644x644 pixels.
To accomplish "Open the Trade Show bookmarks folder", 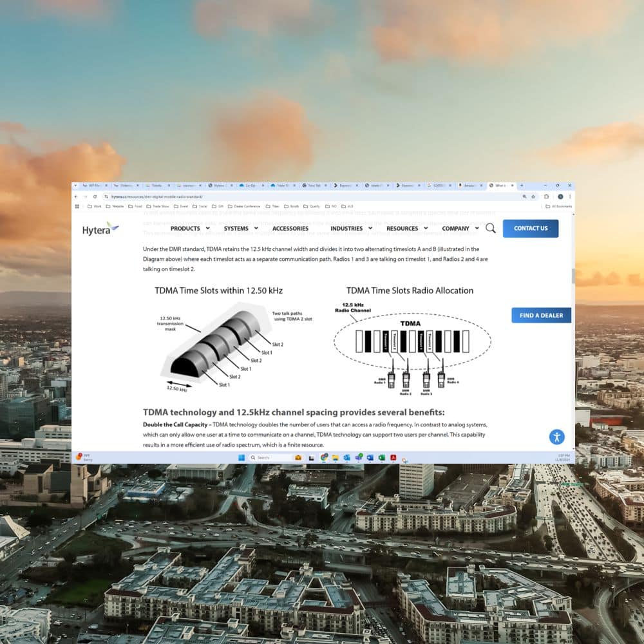I will coord(158,206).
